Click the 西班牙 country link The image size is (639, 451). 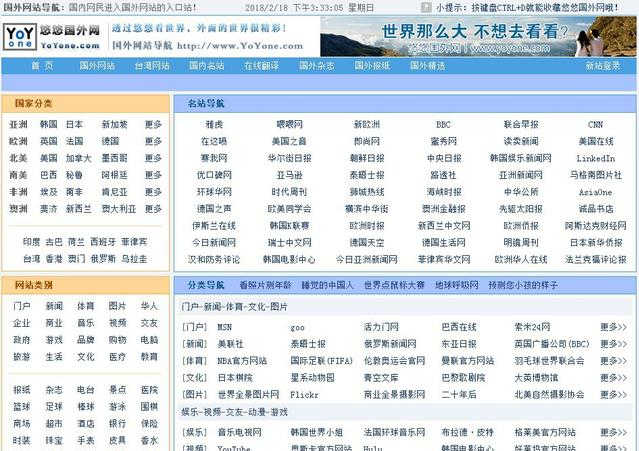103,242
